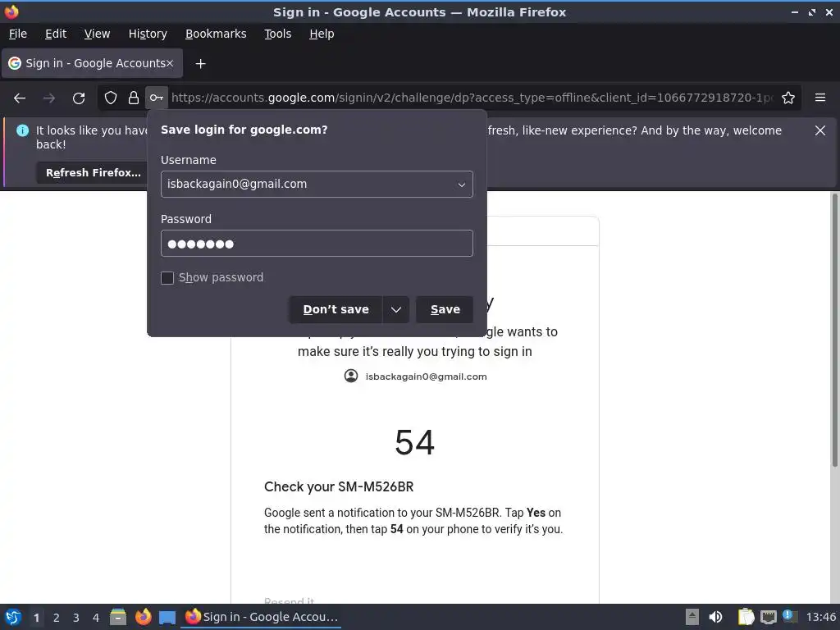Open the History menu
Image resolution: width=840 pixels, height=630 pixels.
[148, 34]
